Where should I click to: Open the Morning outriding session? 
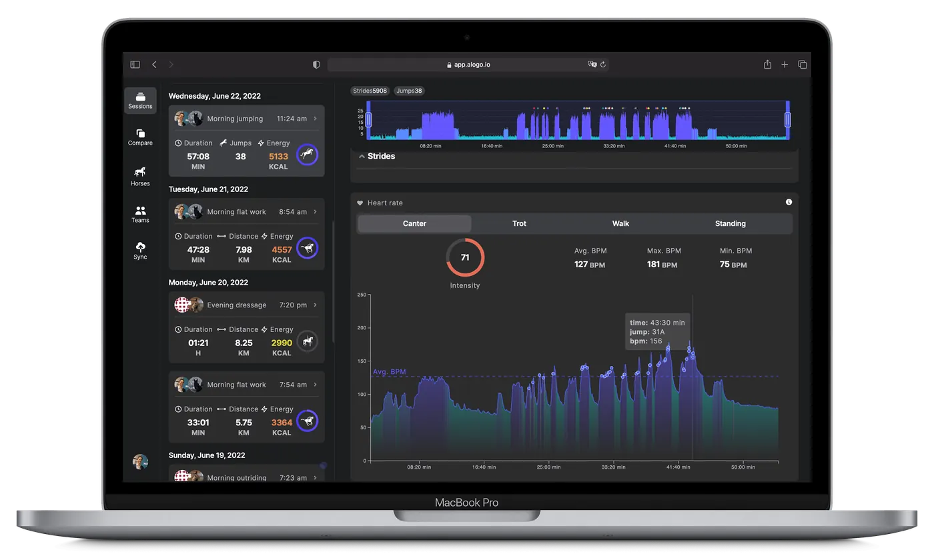[246, 474]
